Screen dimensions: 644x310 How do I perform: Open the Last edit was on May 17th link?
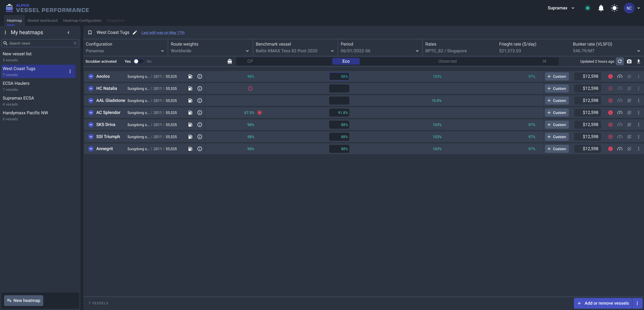click(x=163, y=33)
